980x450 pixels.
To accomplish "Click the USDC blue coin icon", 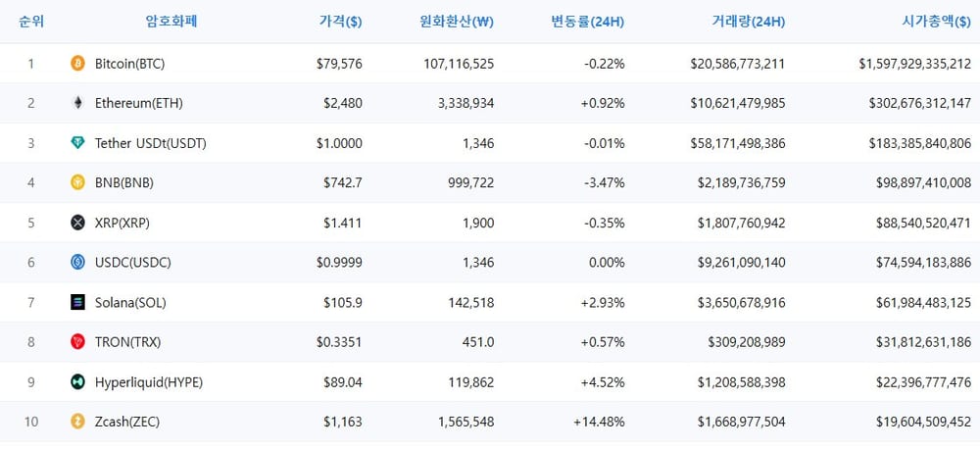I will [x=77, y=263].
